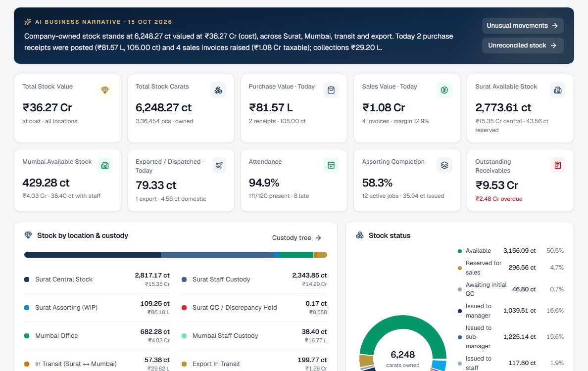588x371 pixels.
Task: Click the diamond icon beside Stock by location heading
Action: (x=28, y=235)
